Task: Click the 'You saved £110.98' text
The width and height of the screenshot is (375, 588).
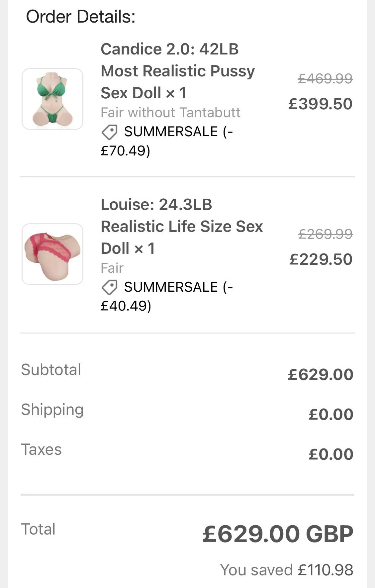Action: [286, 570]
